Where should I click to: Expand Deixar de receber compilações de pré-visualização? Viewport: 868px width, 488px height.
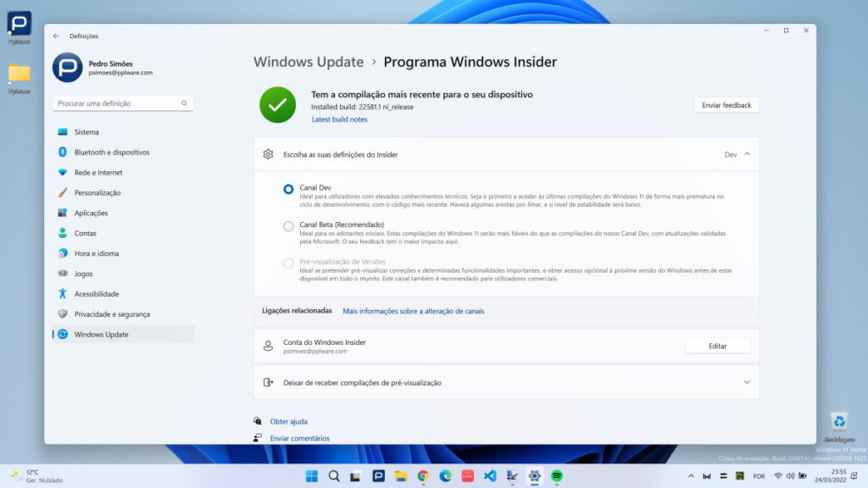[x=746, y=382]
